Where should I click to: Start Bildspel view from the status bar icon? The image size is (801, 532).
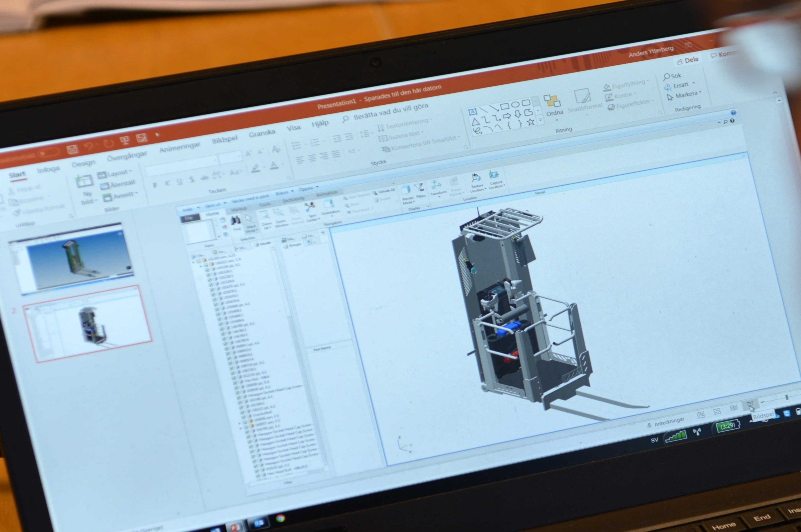(750, 404)
